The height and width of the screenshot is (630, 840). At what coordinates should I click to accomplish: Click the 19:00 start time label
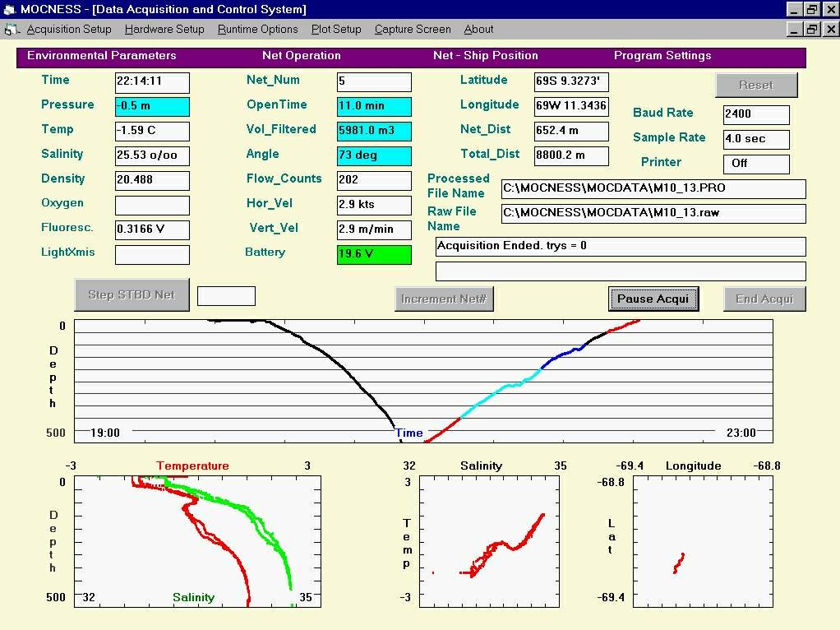click(x=105, y=433)
